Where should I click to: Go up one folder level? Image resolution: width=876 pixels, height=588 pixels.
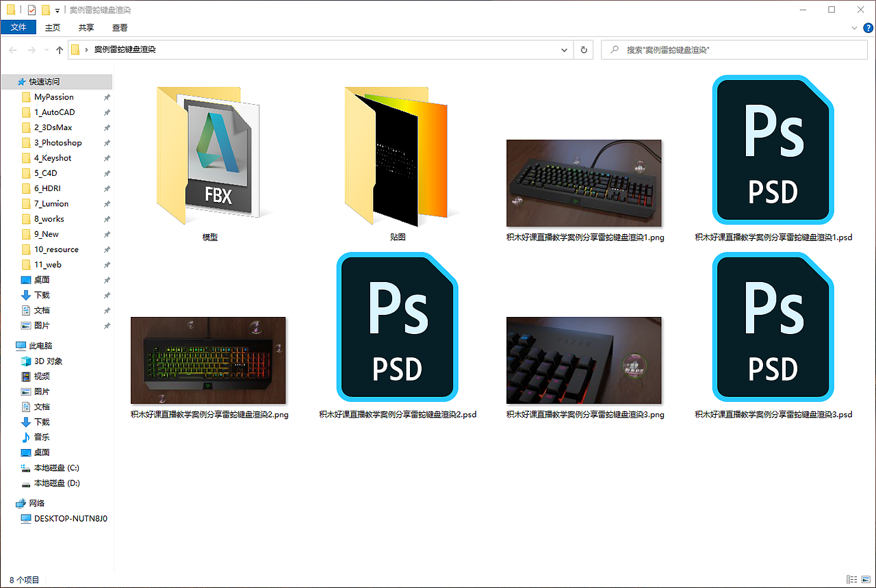pyautogui.click(x=60, y=50)
